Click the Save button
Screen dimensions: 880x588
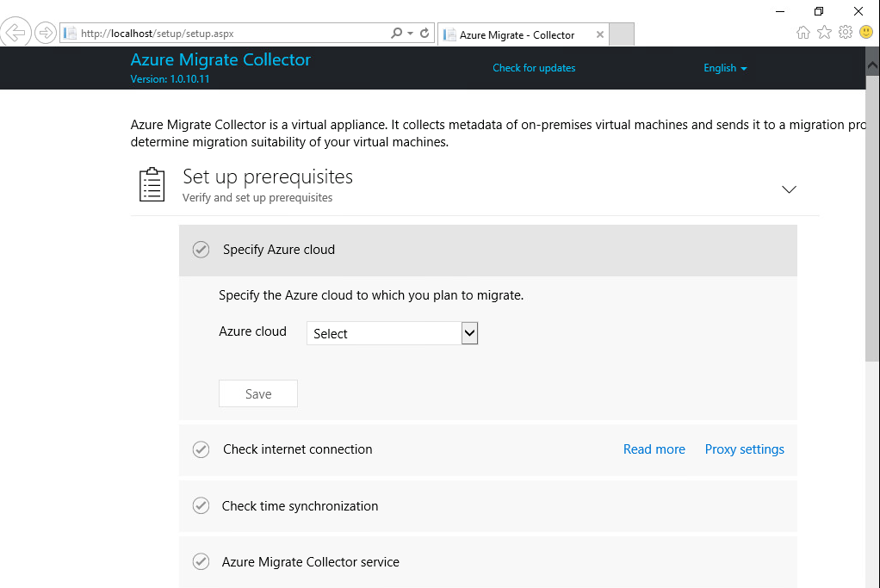(257, 393)
